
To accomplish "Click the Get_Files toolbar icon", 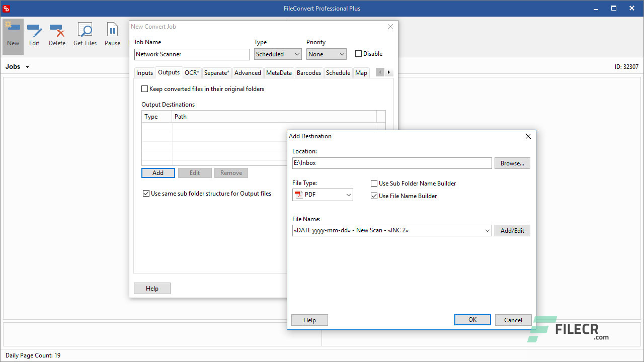I will 85,34.
